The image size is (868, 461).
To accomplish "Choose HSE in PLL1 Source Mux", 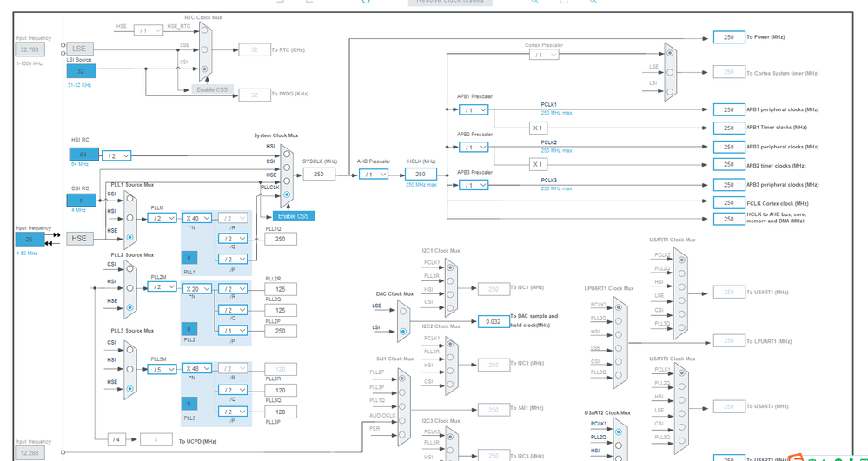I will 129,237.
